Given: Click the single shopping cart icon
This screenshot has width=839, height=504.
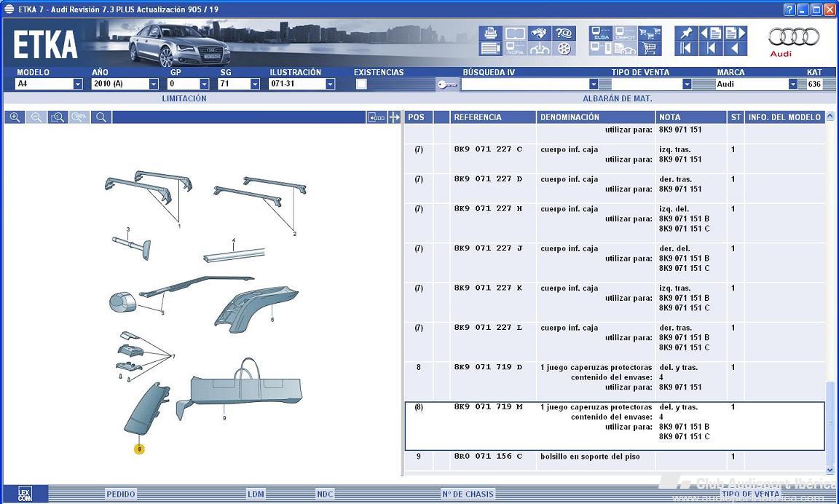Looking at the screenshot, I should (x=650, y=49).
